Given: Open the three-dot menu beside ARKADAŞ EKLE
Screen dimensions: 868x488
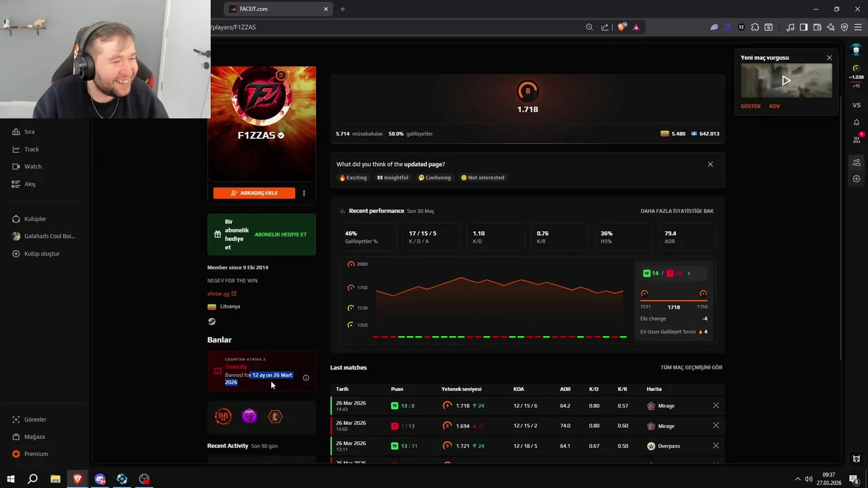Looking at the screenshot, I should coord(304,193).
